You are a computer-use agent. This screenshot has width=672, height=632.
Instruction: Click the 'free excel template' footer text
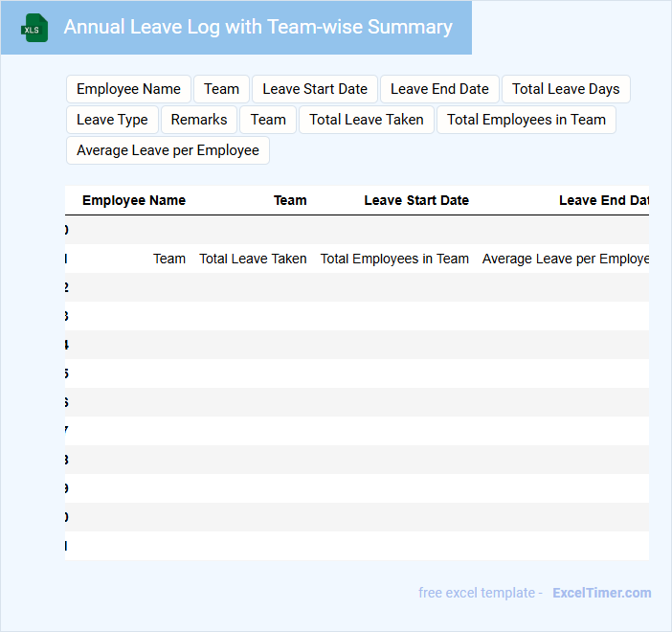pos(477,593)
